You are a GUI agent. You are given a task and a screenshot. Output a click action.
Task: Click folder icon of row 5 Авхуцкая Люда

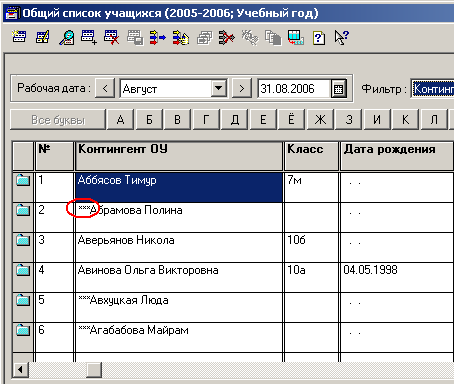[23, 300]
